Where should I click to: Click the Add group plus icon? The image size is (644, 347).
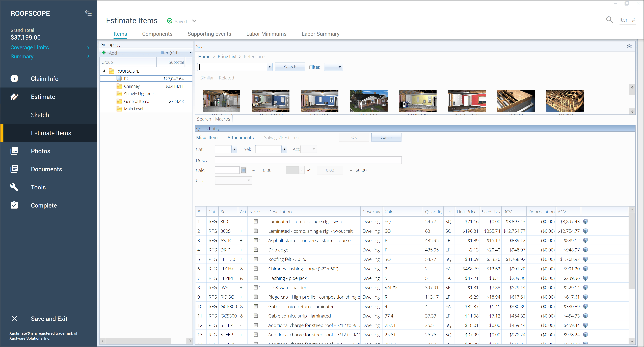[x=104, y=53]
